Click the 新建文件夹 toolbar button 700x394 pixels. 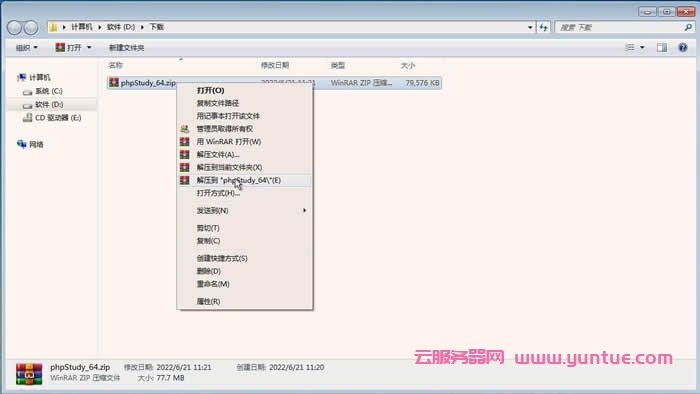click(126, 47)
